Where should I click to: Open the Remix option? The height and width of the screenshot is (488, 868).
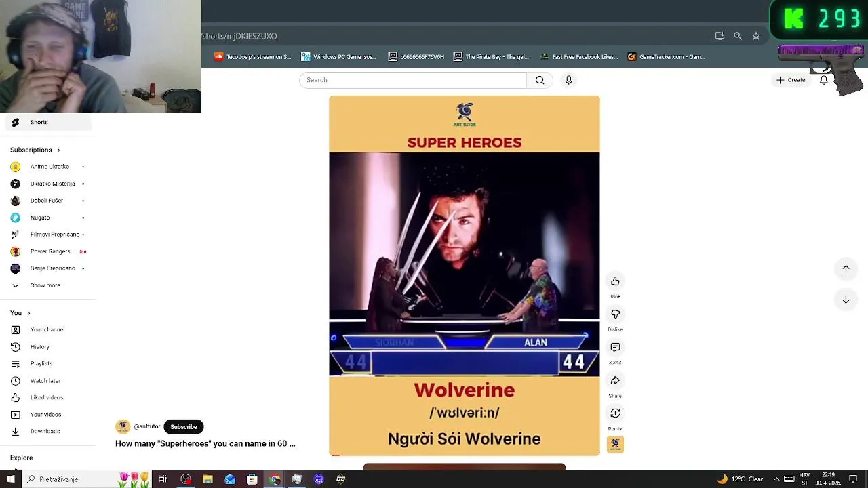point(615,413)
